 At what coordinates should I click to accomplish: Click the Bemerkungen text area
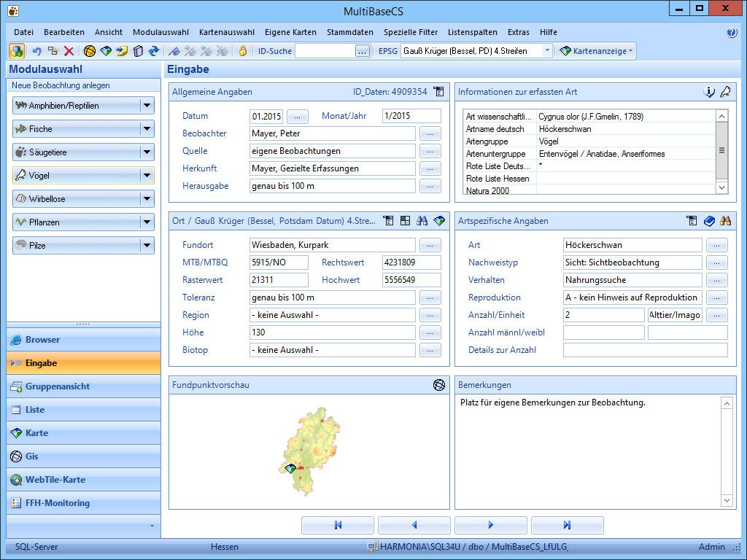point(589,451)
